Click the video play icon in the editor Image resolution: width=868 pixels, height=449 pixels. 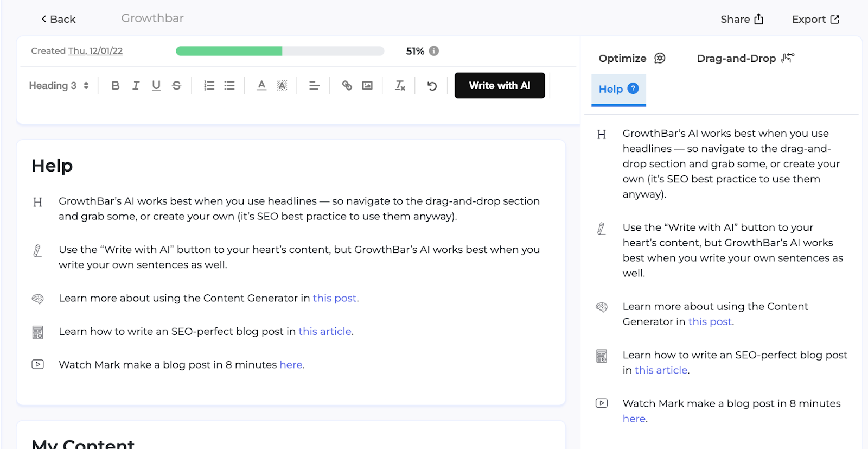click(x=37, y=364)
